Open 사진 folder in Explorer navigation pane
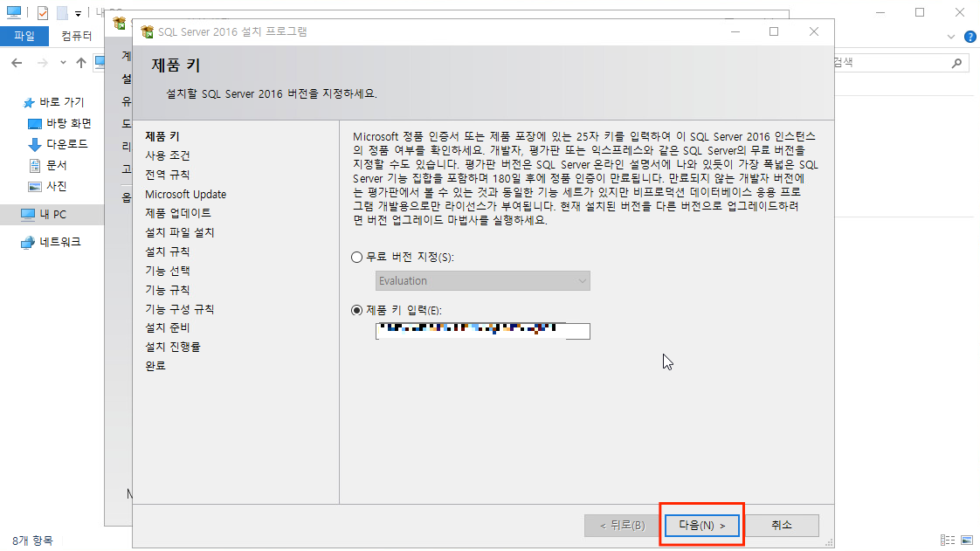 48,186
